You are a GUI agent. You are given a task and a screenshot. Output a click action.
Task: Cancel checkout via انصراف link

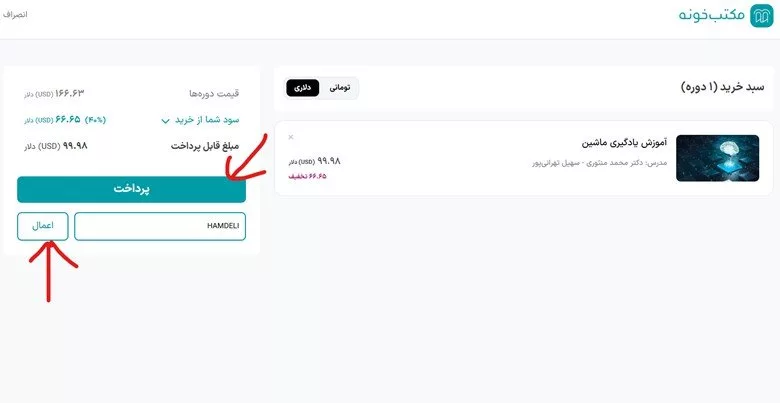pos(15,14)
